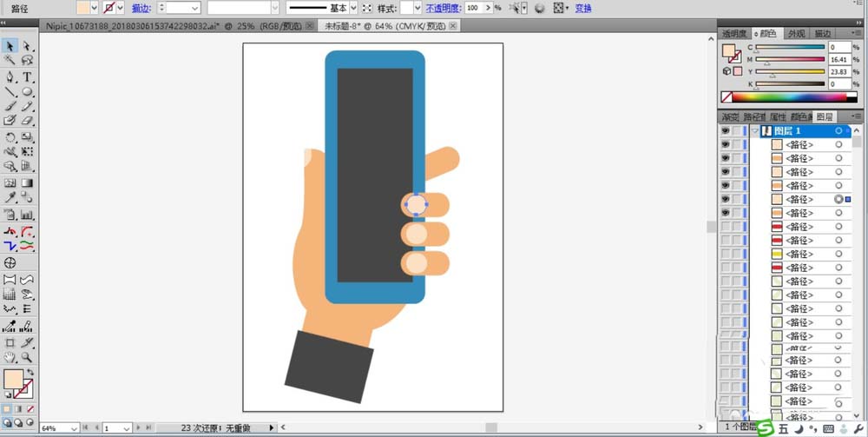Click the 变换 link
This screenshot has width=868, height=437.
583,9
